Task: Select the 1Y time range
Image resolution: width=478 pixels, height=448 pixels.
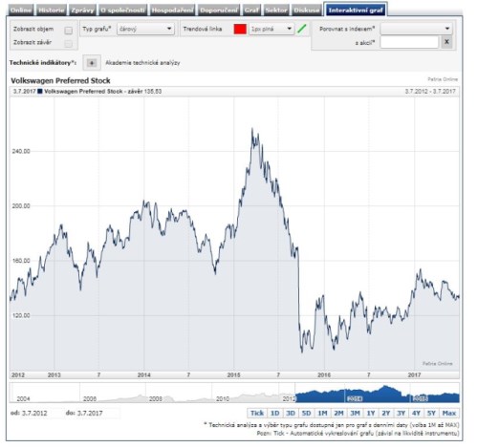Action: 371,413
